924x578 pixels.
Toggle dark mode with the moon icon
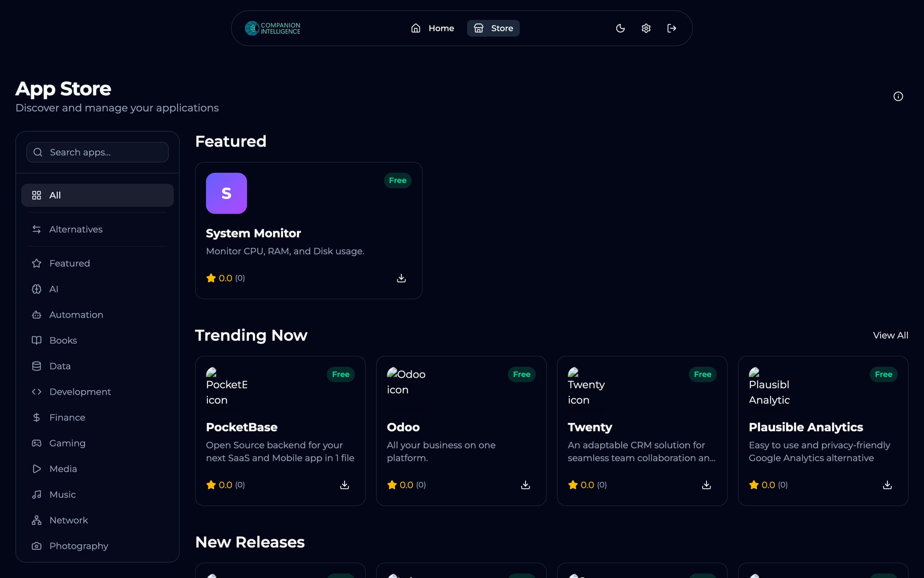(x=620, y=28)
